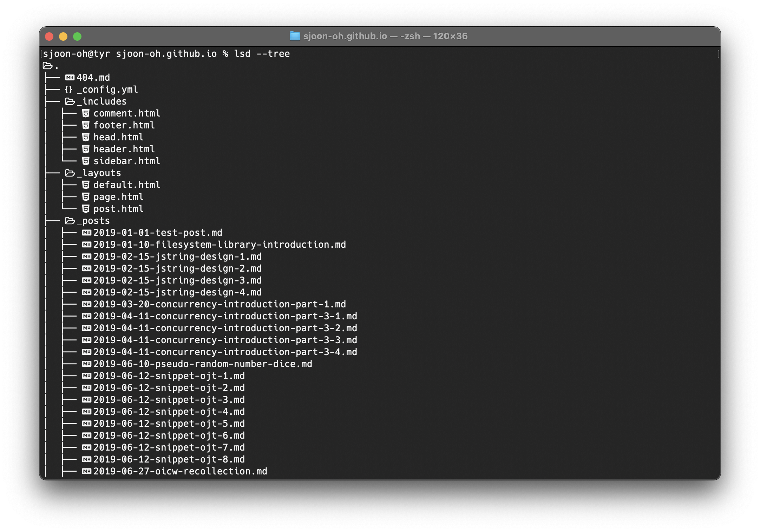Click 2019-04-11-concurrency-introduction-part-3-1.md
The width and height of the screenshot is (760, 532).
tap(225, 316)
